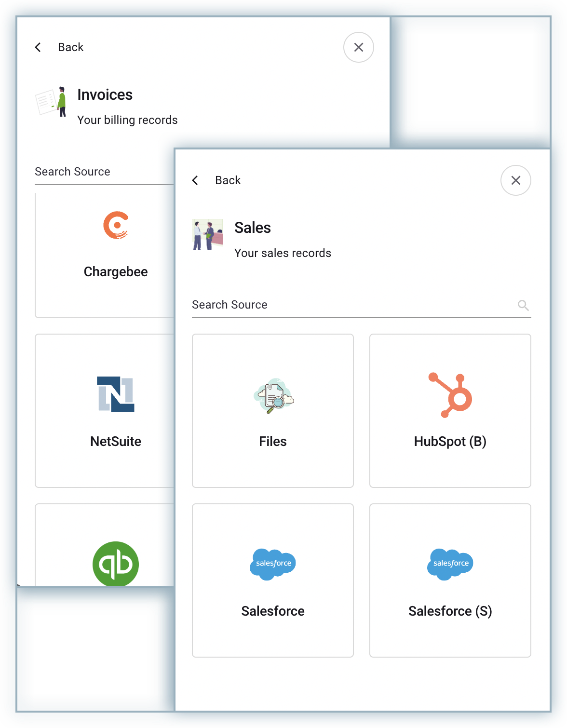The width and height of the screenshot is (567, 728).
Task: Choose the NetSuite source label
Action: tap(116, 442)
